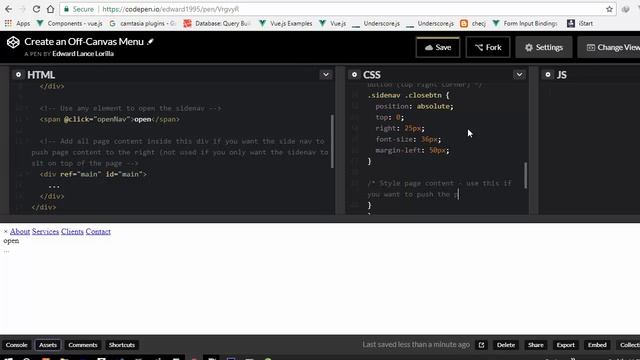This screenshot has height=360, width=640.
Task: Click the Services link in preview
Action: click(x=45, y=231)
